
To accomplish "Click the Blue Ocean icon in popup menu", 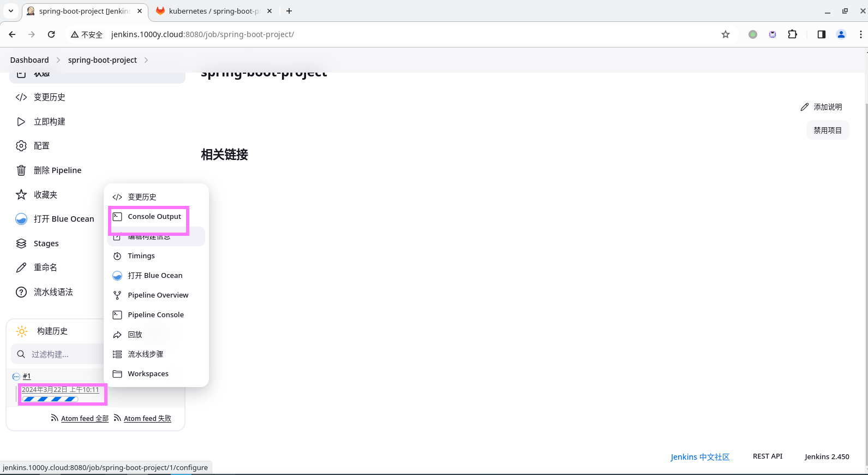I will coord(117,276).
